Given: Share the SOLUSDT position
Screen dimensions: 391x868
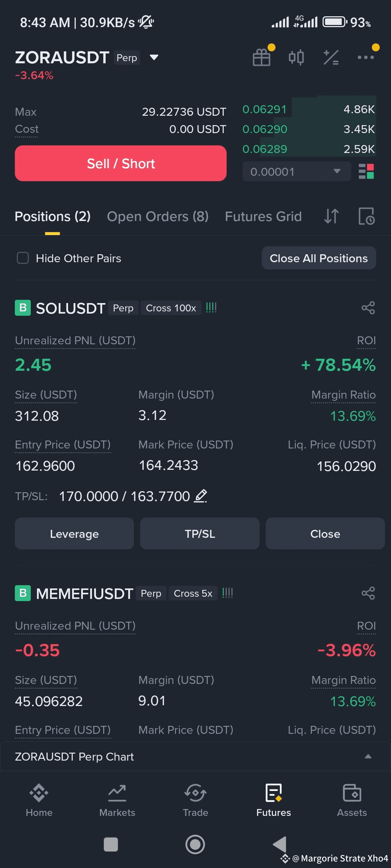Looking at the screenshot, I should point(368,308).
